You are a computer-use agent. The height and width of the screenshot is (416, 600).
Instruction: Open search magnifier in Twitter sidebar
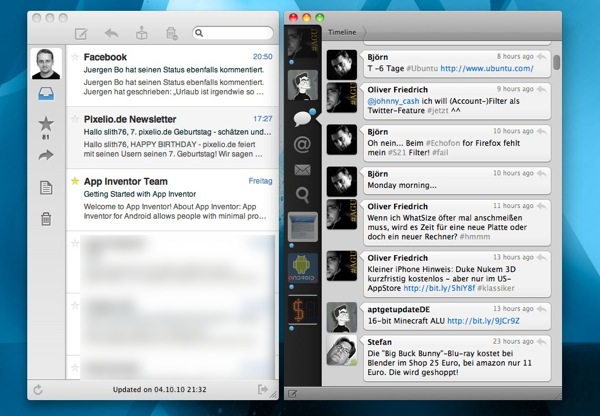(302, 195)
